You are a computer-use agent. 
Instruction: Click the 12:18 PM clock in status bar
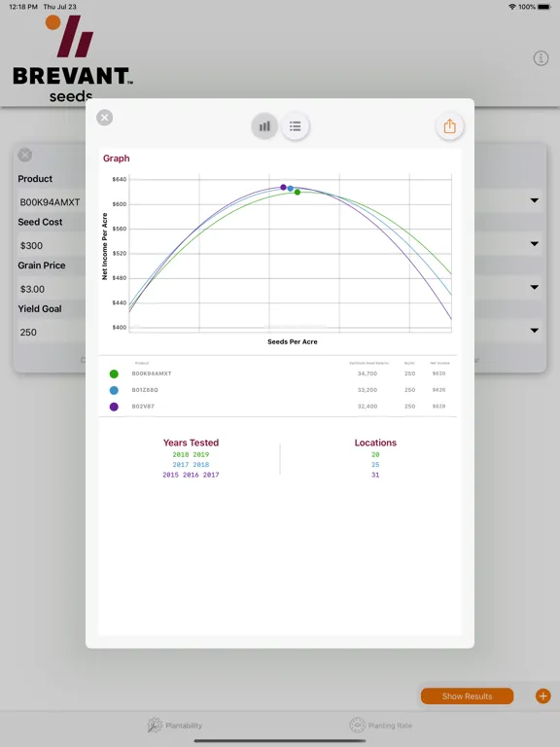click(x=23, y=7)
